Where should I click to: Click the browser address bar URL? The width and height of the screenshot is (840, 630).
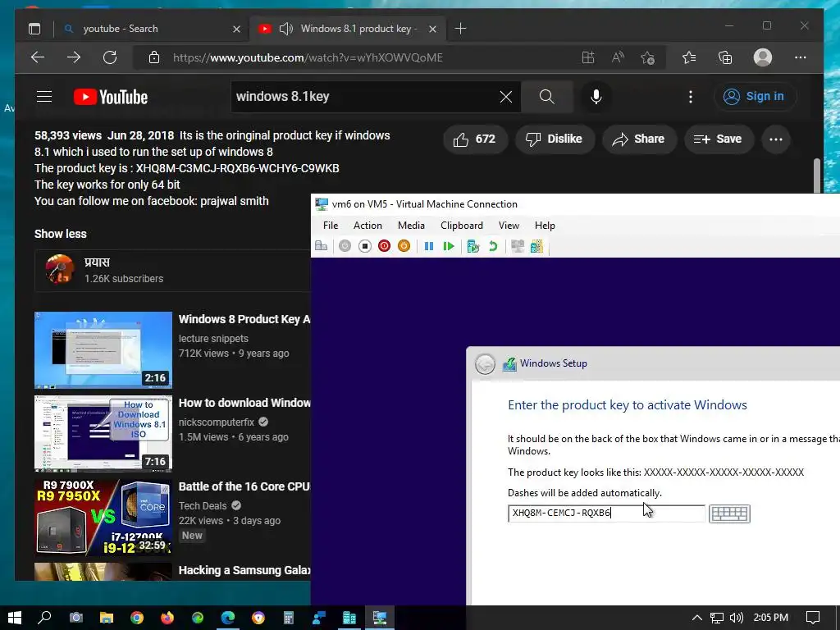pos(308,57)
